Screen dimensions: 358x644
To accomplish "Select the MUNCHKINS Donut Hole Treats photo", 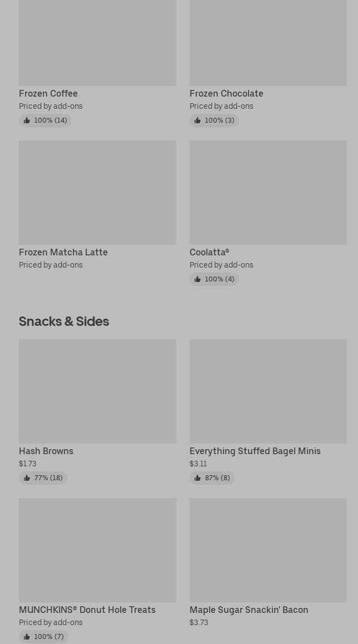I will [97, 550].
